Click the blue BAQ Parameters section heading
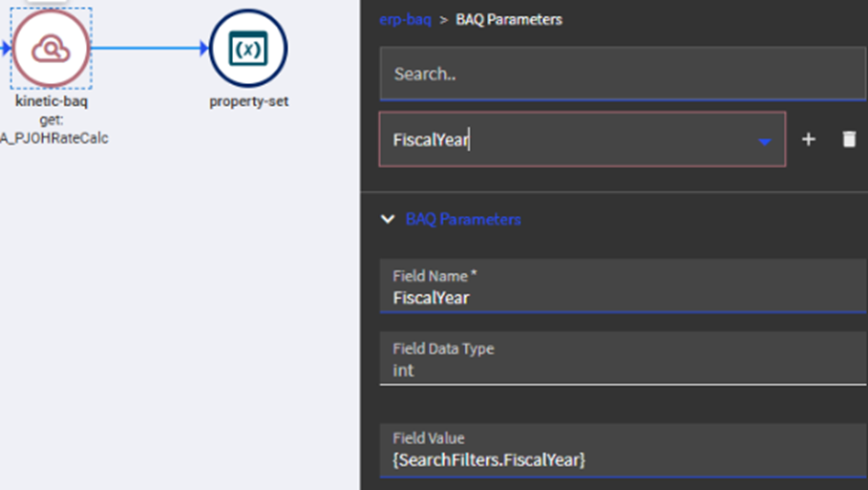 (x=463, y=219)
